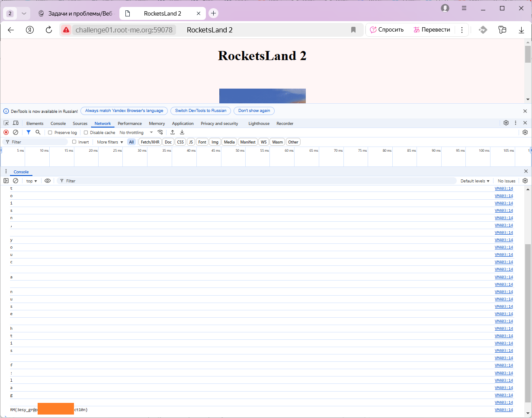Close the Console drawer
The width and height of the screenshot is (532, 418).
[x=526, y=172]
